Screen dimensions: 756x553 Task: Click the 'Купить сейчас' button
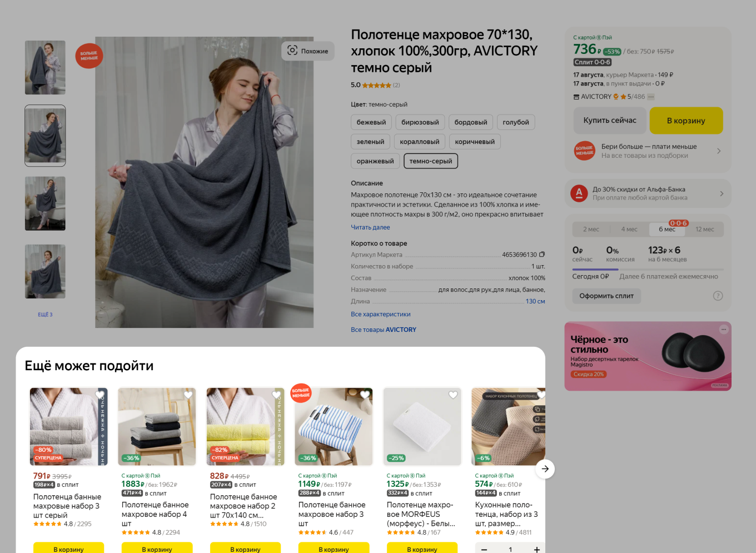pyautogui.click(x=610, y=121)
